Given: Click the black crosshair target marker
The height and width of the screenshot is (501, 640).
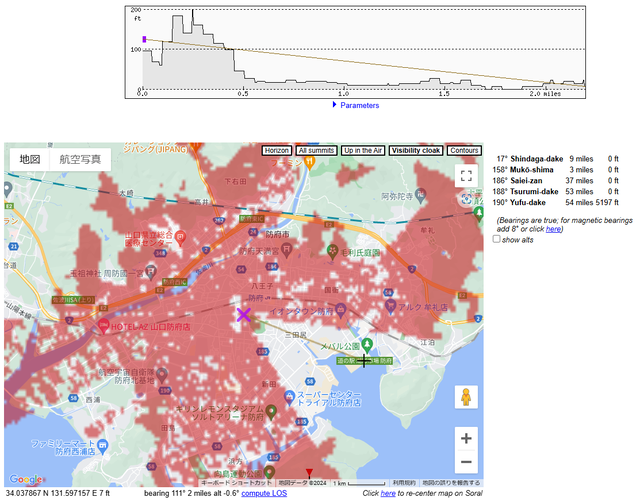Looking at the screenshot, I should click(364, 361).
